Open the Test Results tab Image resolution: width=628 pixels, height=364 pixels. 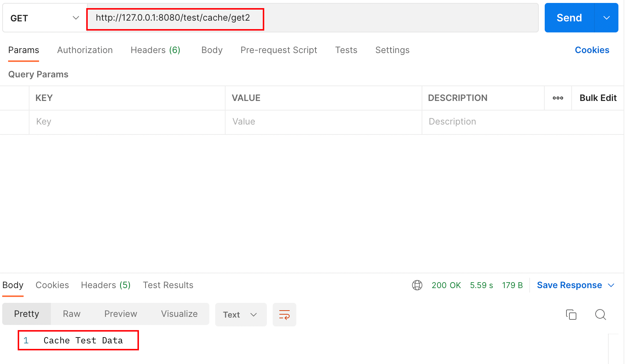[168, 285]
